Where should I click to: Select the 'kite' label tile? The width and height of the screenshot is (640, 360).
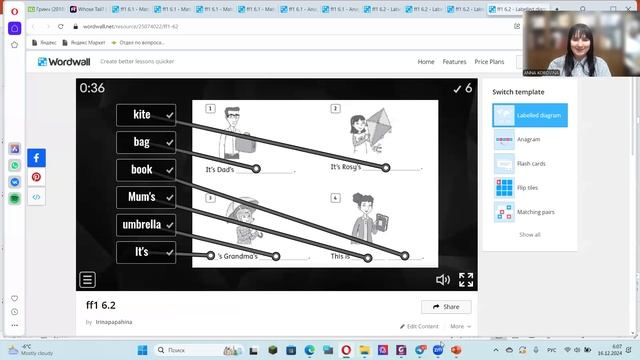[x=146, y=115]
